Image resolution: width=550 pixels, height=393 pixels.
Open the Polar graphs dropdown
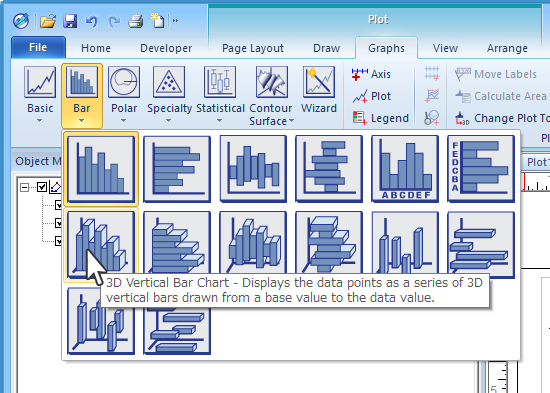click(x=124, y=95)
